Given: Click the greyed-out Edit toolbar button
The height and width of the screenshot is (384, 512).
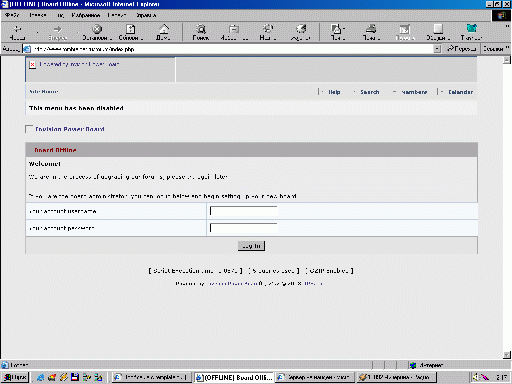Looking at the screenshot, I should tap(405, 32).
